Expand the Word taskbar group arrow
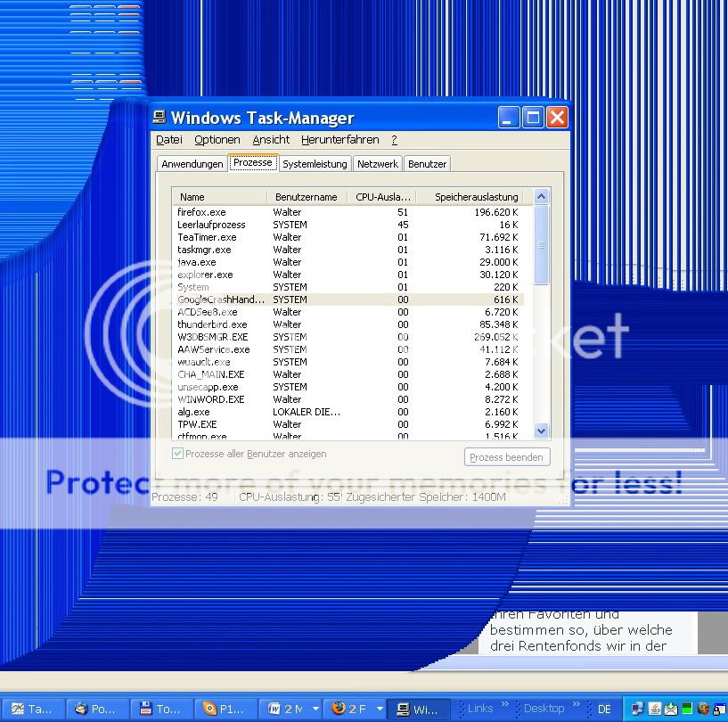728x722 pixels. coord(315,709)
